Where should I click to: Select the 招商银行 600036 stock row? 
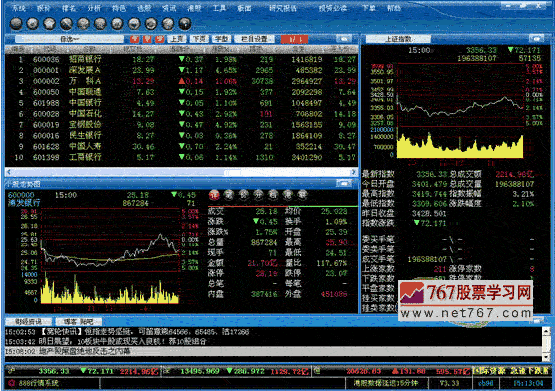(x=181, y=59)
